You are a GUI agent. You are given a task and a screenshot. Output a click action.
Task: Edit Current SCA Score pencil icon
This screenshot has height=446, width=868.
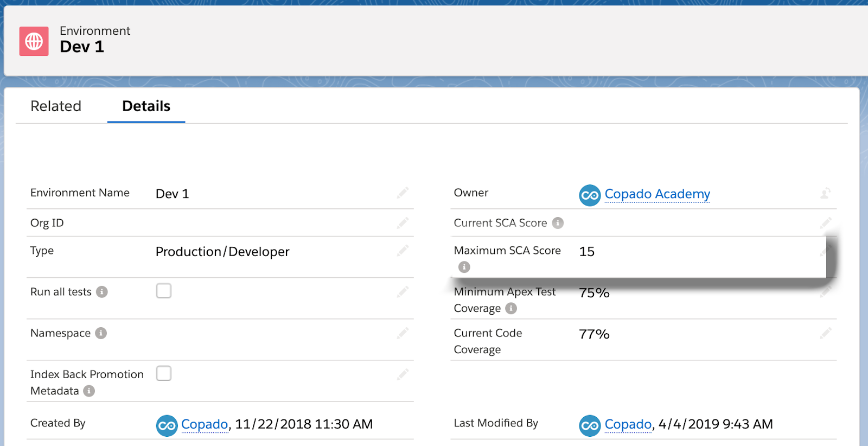tap(826, 223)
